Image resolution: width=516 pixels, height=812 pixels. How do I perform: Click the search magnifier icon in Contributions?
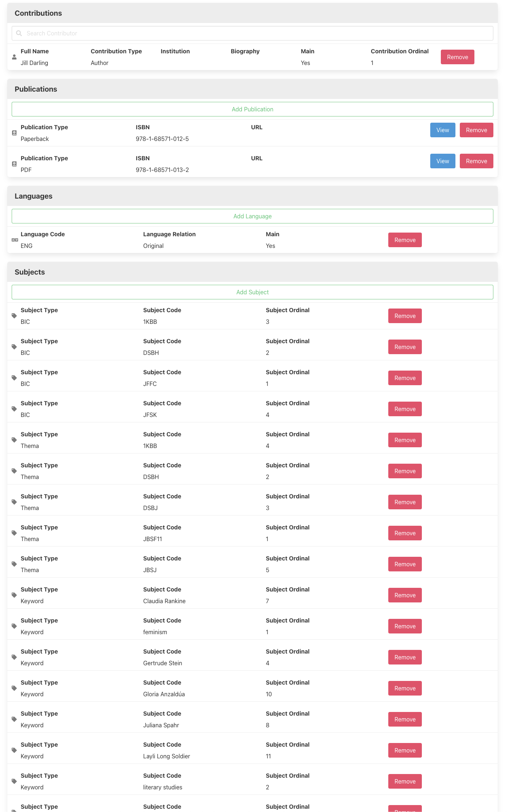pos(19,33)
